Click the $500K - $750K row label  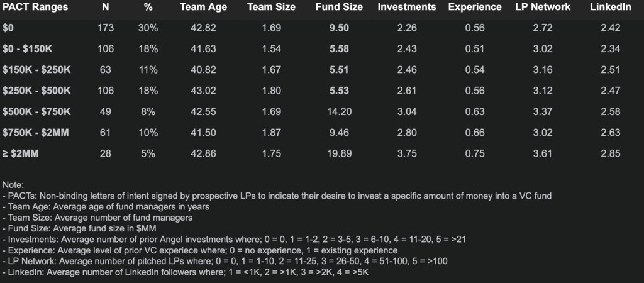tap(36, 111)
